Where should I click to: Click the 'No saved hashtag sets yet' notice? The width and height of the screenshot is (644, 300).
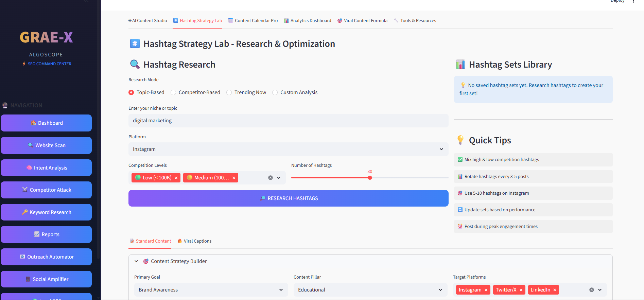tap(533, 89)
